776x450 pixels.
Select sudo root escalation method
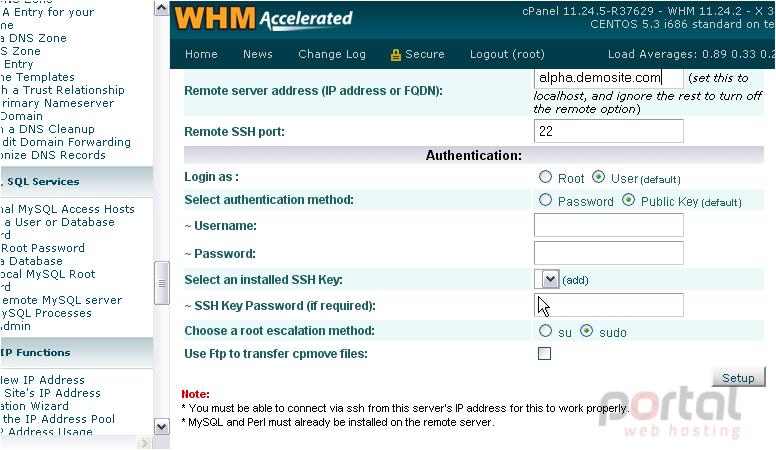(586, 331)
